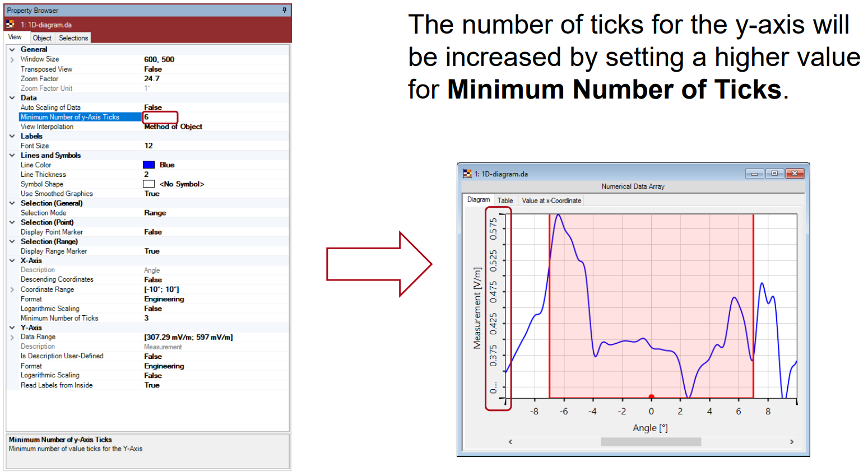Collapse the Selection (Point) section

pos(12,222)
